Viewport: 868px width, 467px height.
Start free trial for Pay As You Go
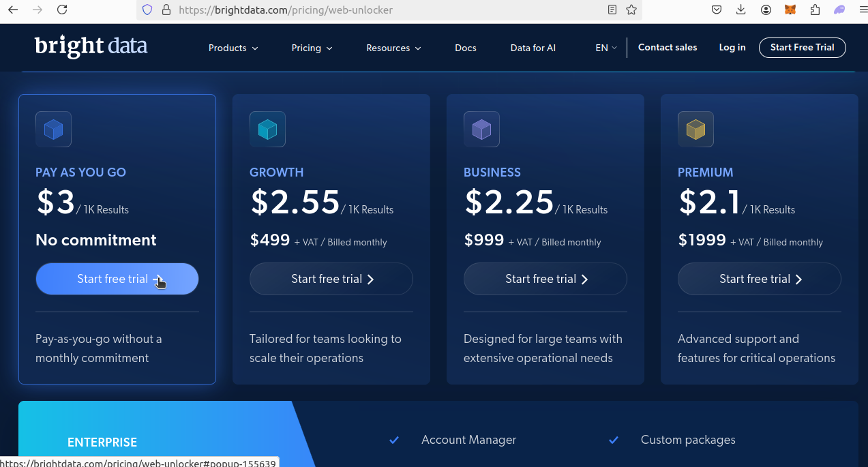tap(117, 279)
